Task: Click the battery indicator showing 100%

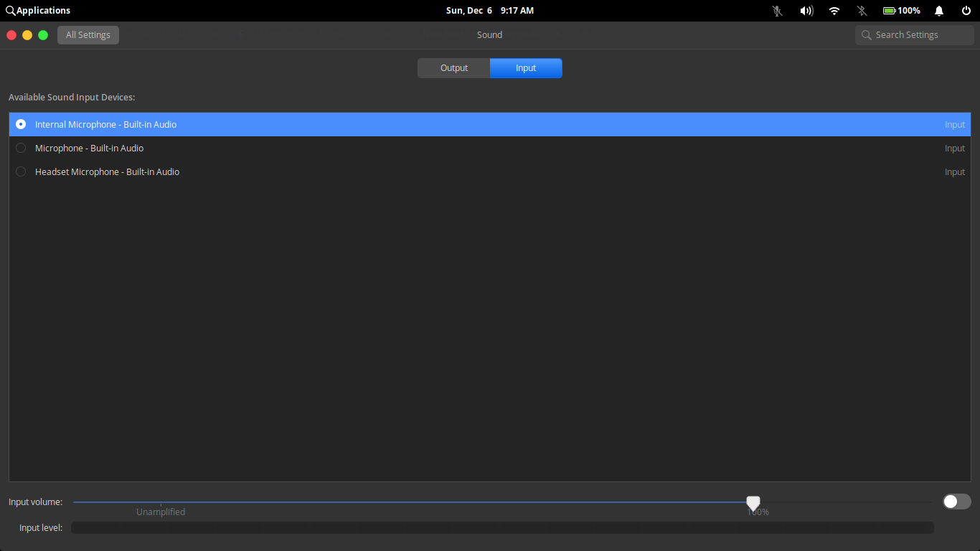Action: [901, 10]
